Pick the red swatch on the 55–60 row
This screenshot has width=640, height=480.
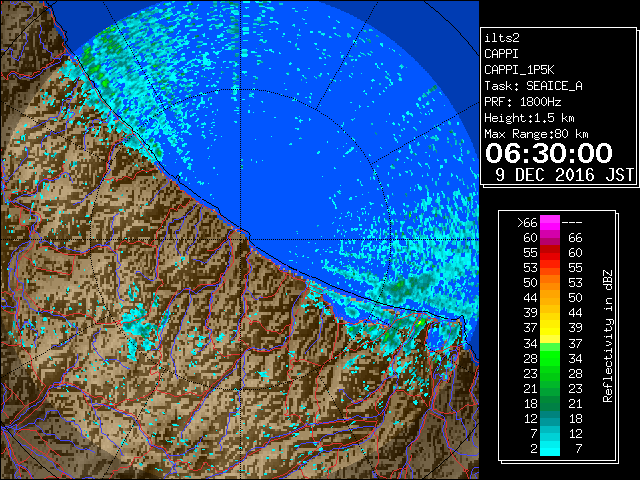point(550,253)
